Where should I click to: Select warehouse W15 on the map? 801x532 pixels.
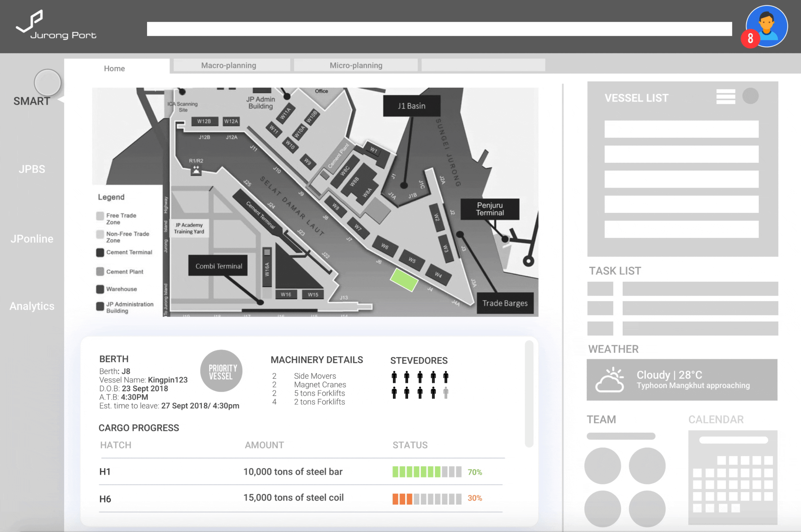[x=313, y=294]
